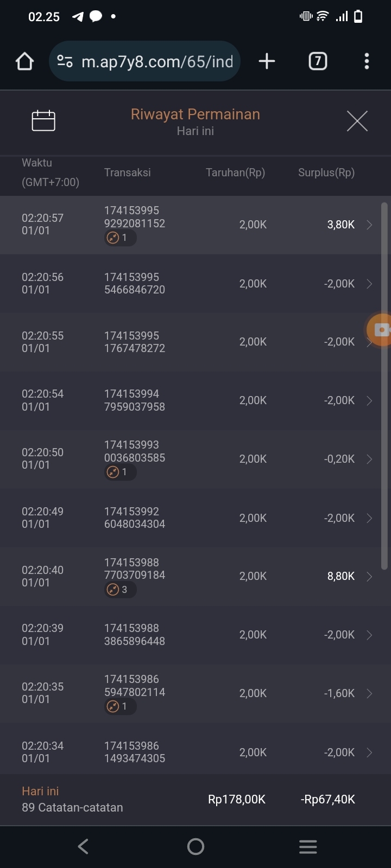The width and height of the screenshot is (391, 868).
Task: Open the browser three-dot menu
Action: [367, 61]
